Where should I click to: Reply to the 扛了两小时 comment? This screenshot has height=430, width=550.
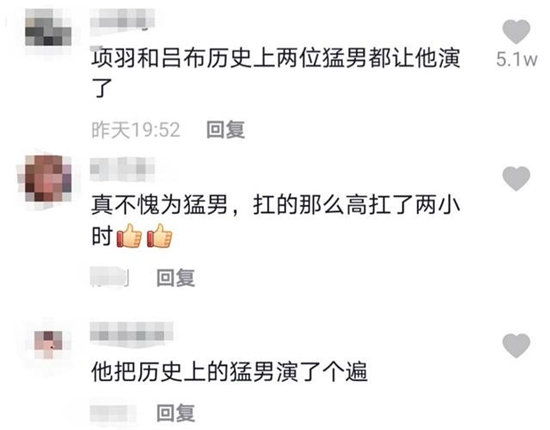click(x=175, y=277)
